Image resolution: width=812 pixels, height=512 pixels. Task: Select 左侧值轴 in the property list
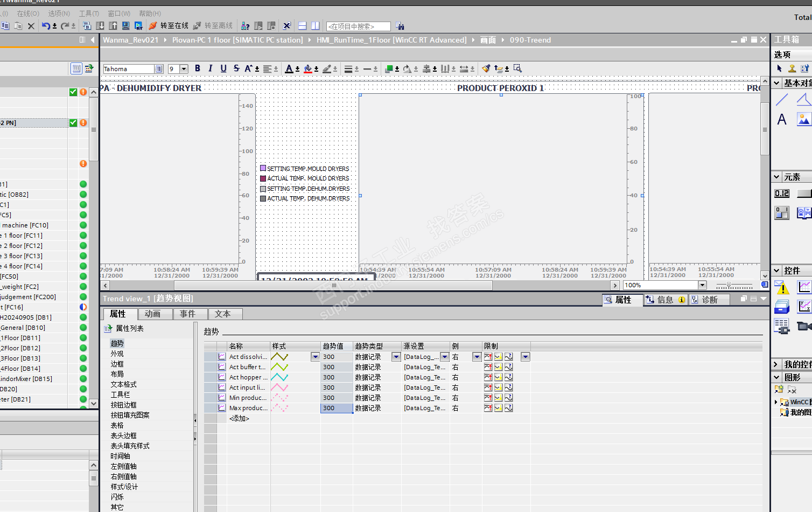coord(124,466)
